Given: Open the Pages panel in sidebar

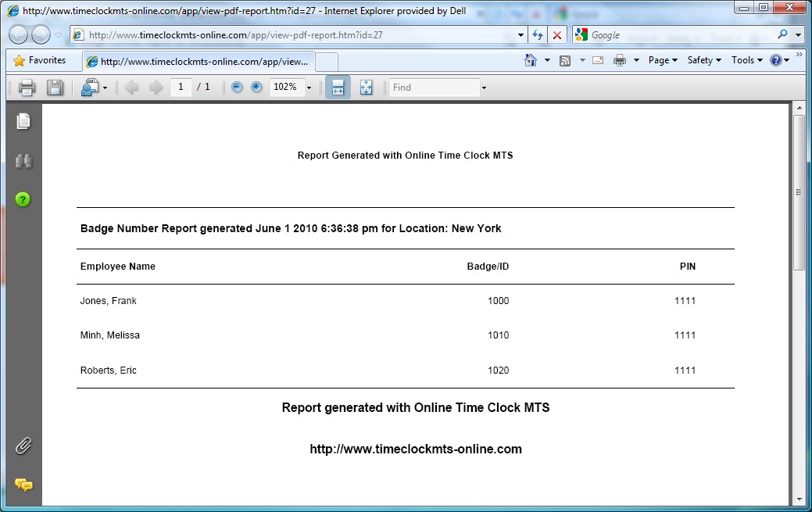Looking at the screenshot, I should [23, 121].
